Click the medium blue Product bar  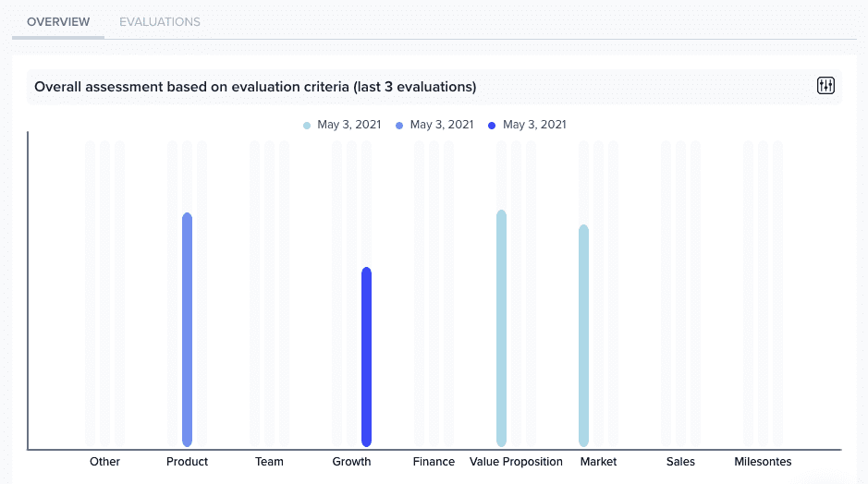[187, 330]
